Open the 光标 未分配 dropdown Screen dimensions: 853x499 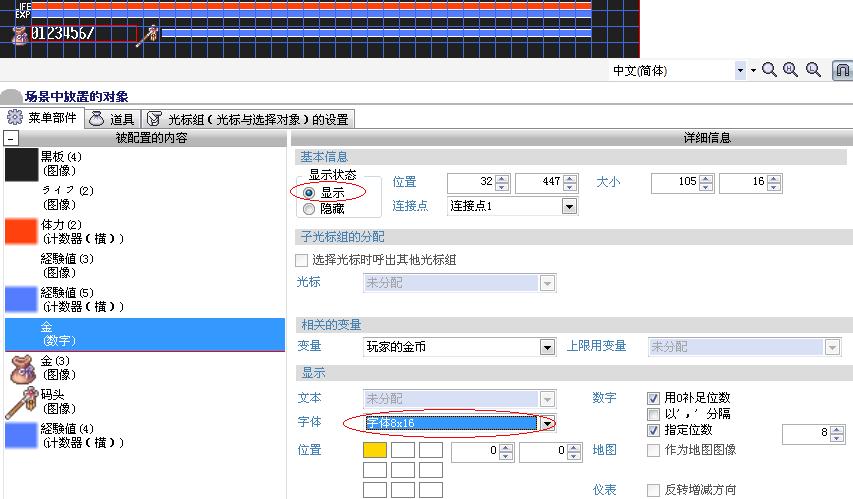pos(547,283)
